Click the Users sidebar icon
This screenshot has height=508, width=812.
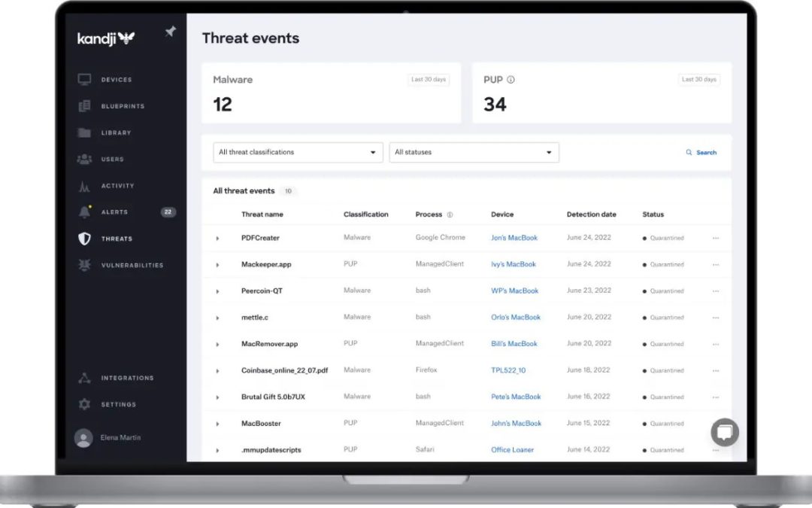(85, 159)
